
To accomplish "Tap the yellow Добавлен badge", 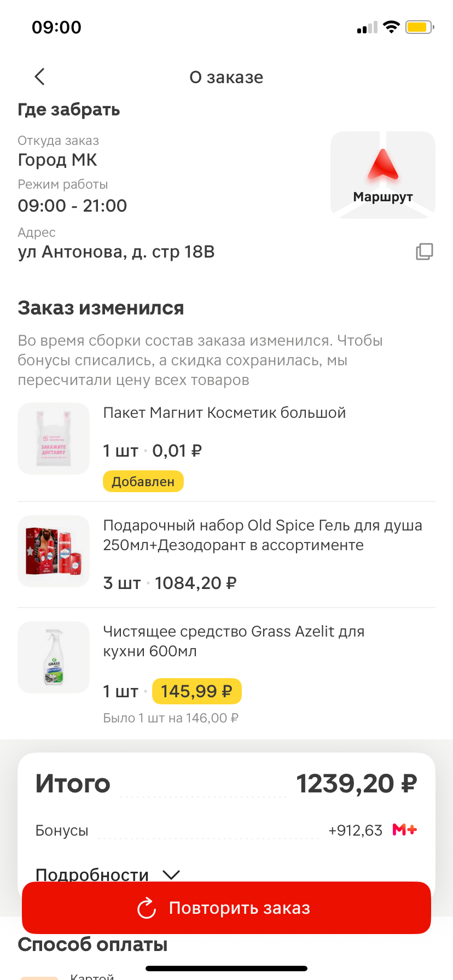I will coord(143,482).
